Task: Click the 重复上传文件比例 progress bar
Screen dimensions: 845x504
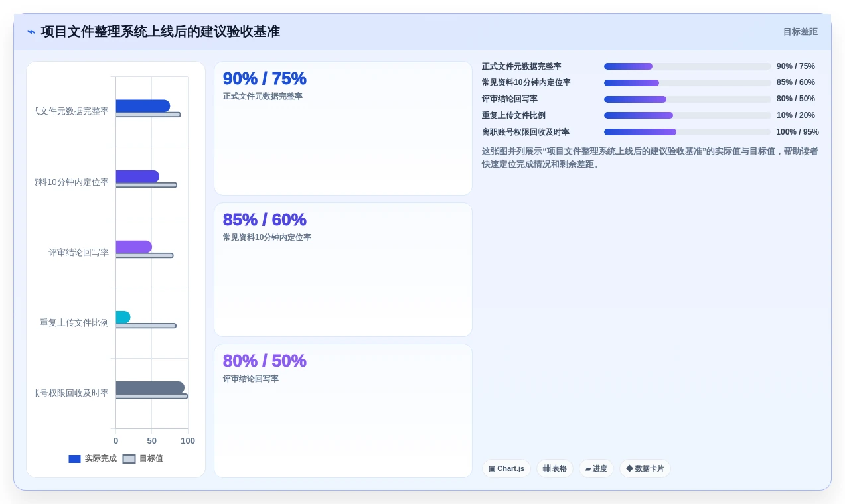Action: click(687, 115)
